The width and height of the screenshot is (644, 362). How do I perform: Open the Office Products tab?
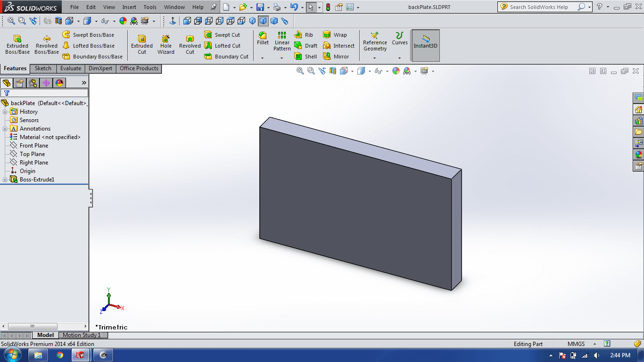pos(139,68)
